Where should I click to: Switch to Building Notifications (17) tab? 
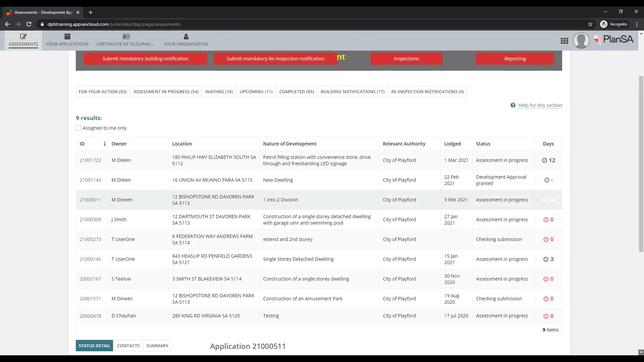[352, 92]
